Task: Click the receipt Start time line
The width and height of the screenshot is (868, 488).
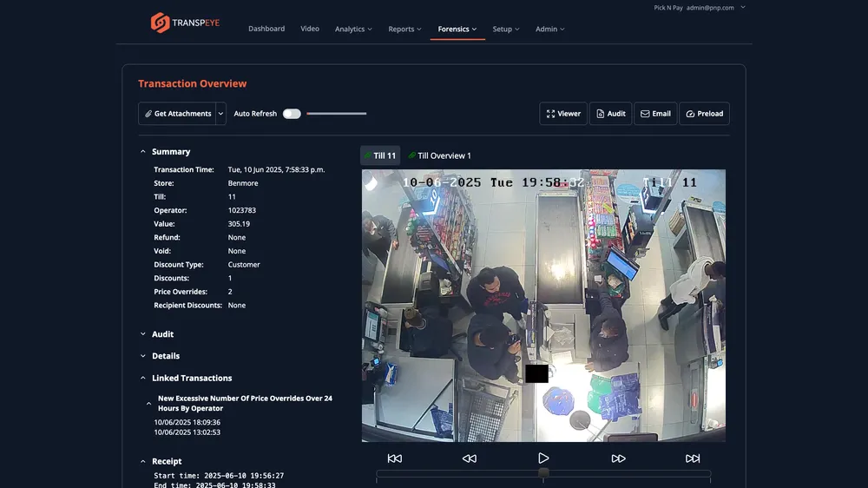Action: click(219, 476)
